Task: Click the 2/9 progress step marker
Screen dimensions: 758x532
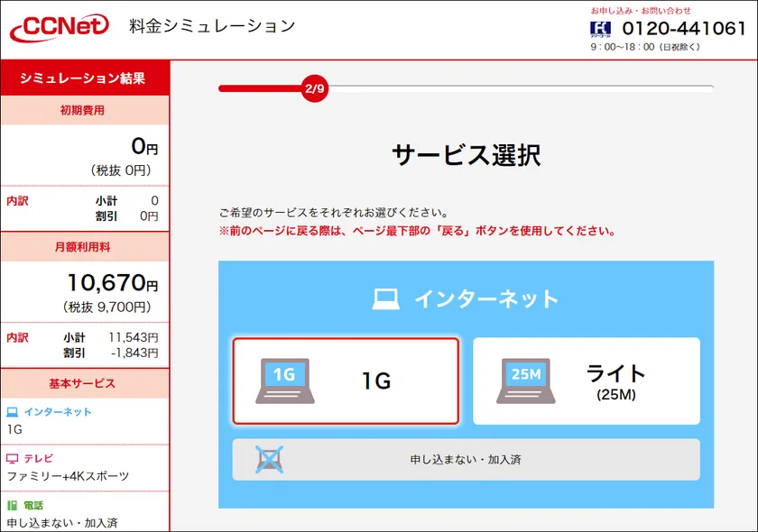Action: [314, 88]
